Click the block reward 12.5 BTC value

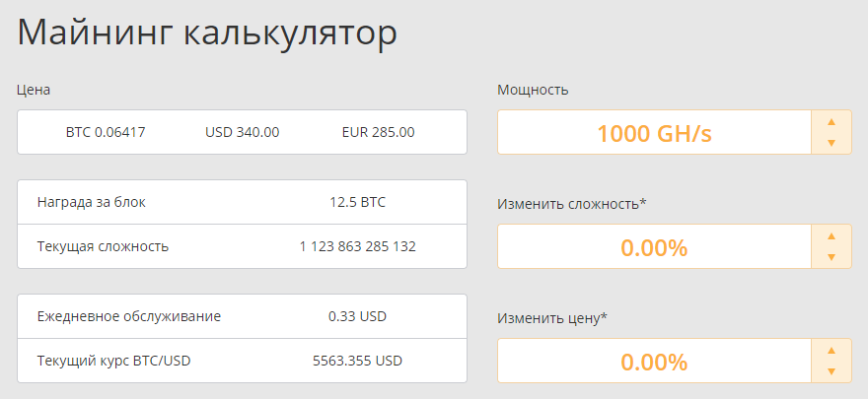pyautogui.click(x=357, y=202)
